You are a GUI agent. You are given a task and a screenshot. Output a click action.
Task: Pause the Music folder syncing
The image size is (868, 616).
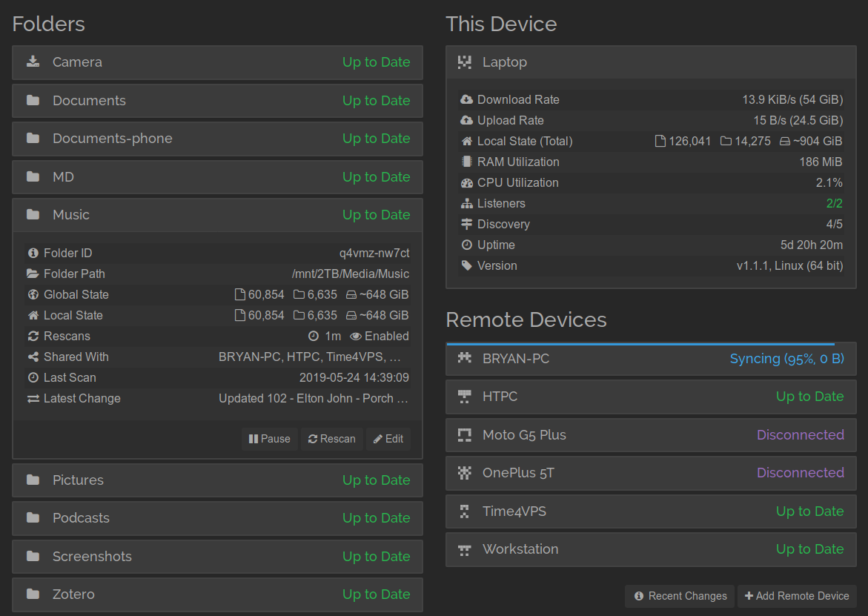point(270,439)
